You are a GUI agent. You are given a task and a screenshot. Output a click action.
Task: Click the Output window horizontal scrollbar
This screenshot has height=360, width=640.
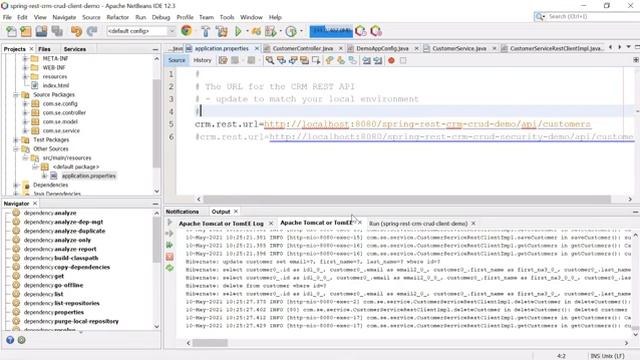210,343
